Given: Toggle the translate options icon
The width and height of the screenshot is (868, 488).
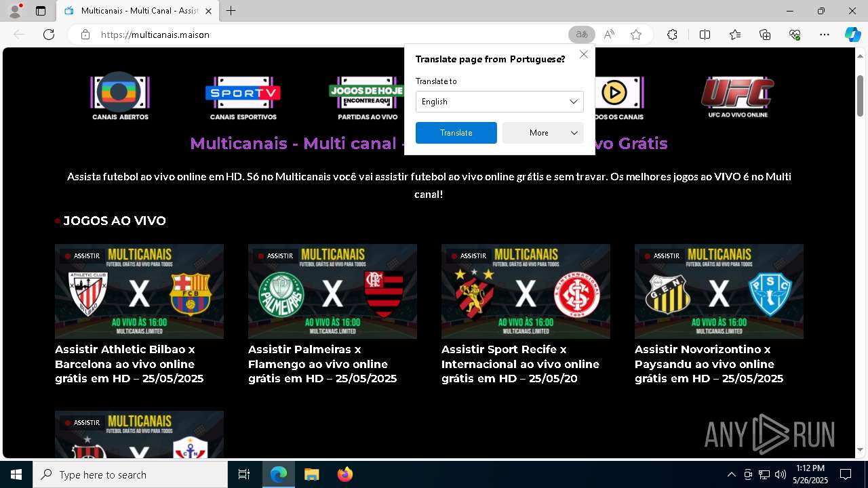Looking at the screenshot, I should click(x=582, y=35).
